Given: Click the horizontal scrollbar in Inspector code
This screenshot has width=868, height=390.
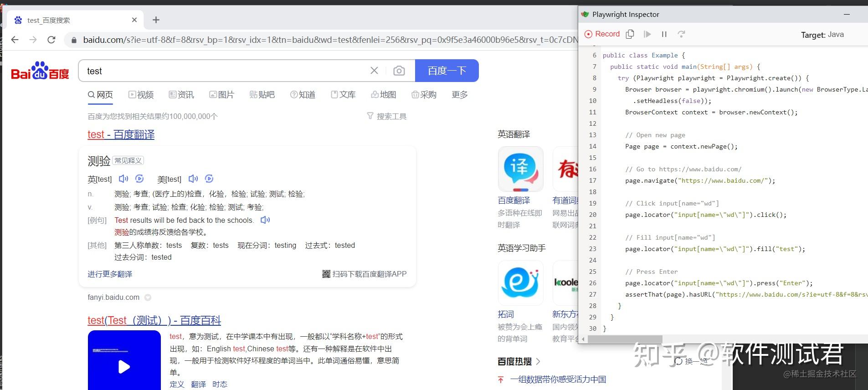Looking at the screenshot, I should pos(625,339).
